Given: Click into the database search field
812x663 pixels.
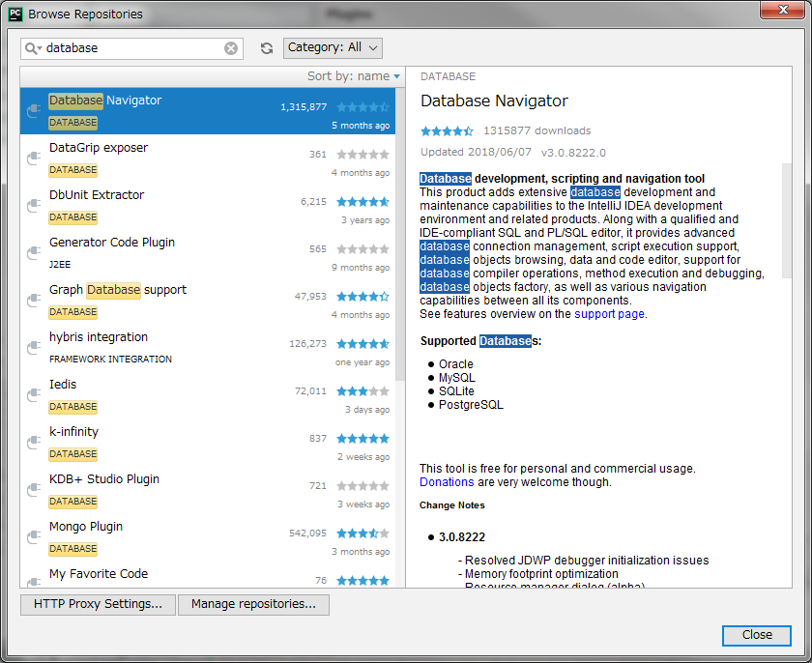Looking at the screenshot, I should coord(133,48).
